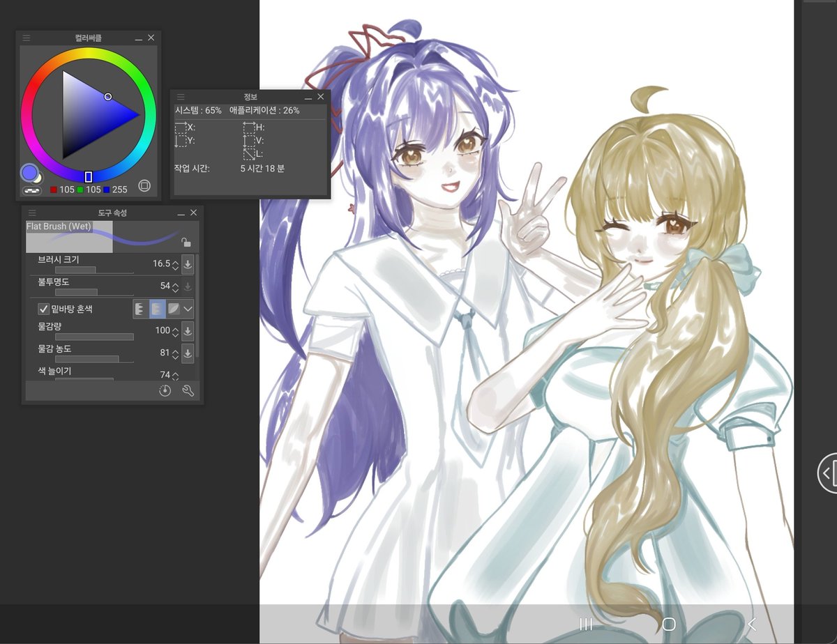Tap the Android recent apps button
This screenshot has width=837, height=644.
(586, 624)
